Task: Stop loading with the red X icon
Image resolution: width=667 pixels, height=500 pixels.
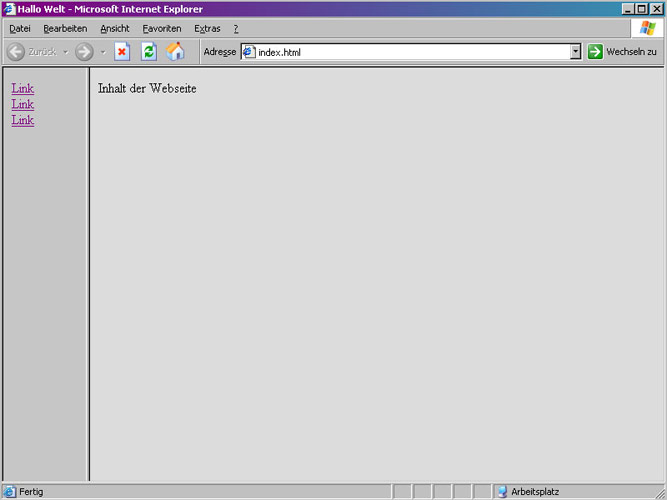Action: [x=122, y=52]
